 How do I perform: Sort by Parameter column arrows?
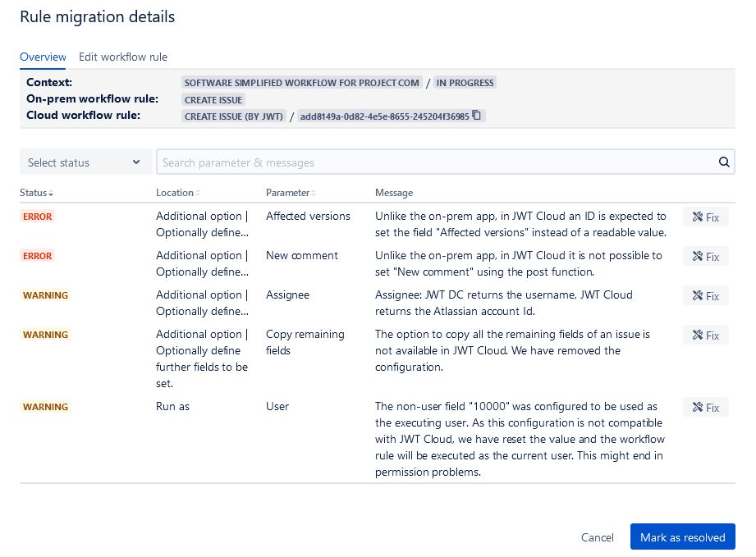click(314, 193)
